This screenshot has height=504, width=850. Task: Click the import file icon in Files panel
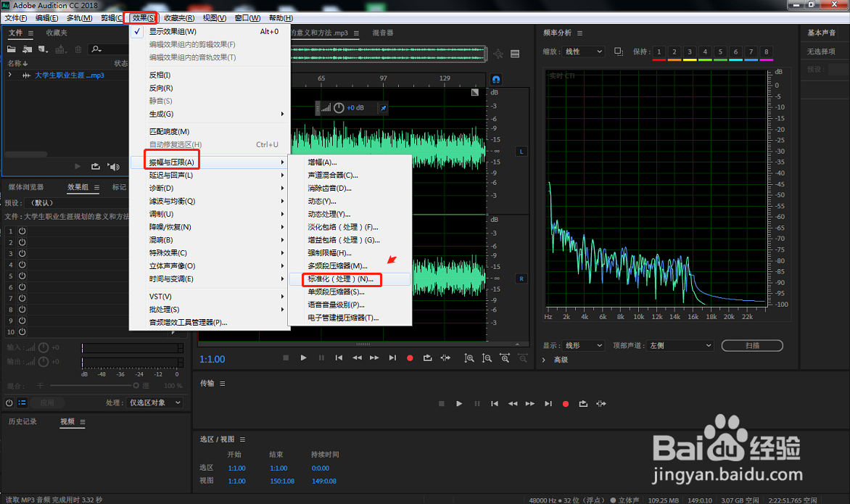coord(27,49)
